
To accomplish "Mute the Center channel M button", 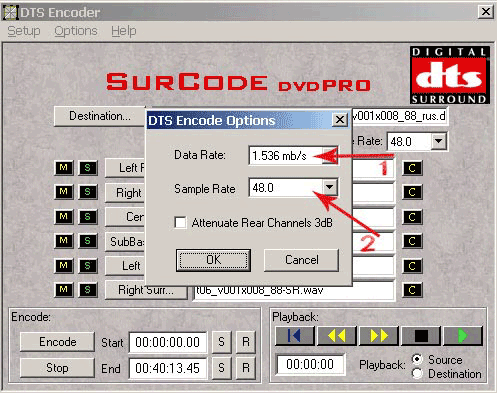I will pyautogui.click(x=64, y=217).
